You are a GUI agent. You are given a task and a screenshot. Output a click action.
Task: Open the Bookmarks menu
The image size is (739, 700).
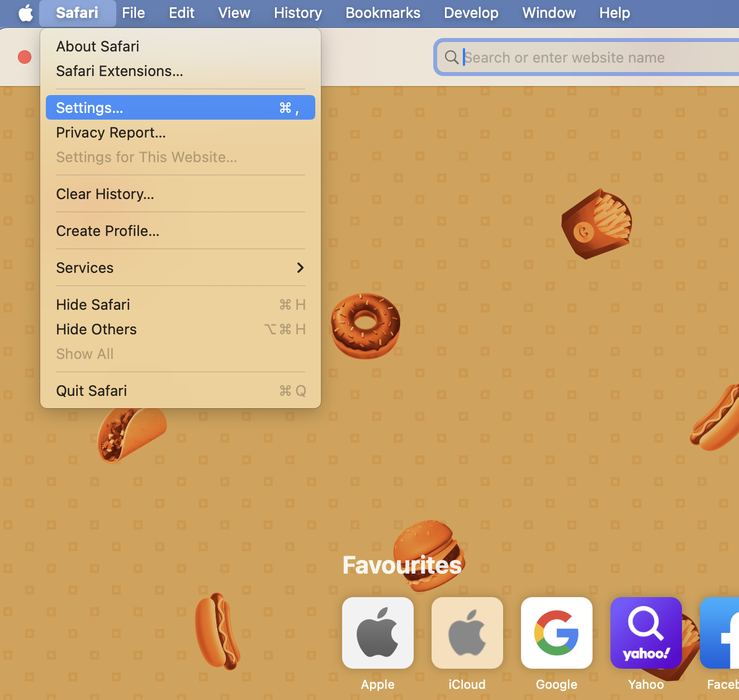382,12
